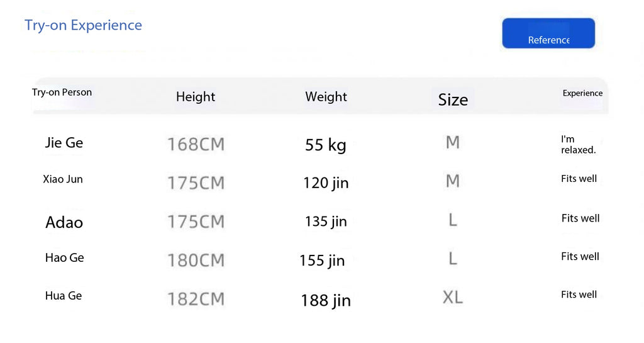Select the 55 kg weight value
This screenshot has height=343, width=644.
[326, 145]
